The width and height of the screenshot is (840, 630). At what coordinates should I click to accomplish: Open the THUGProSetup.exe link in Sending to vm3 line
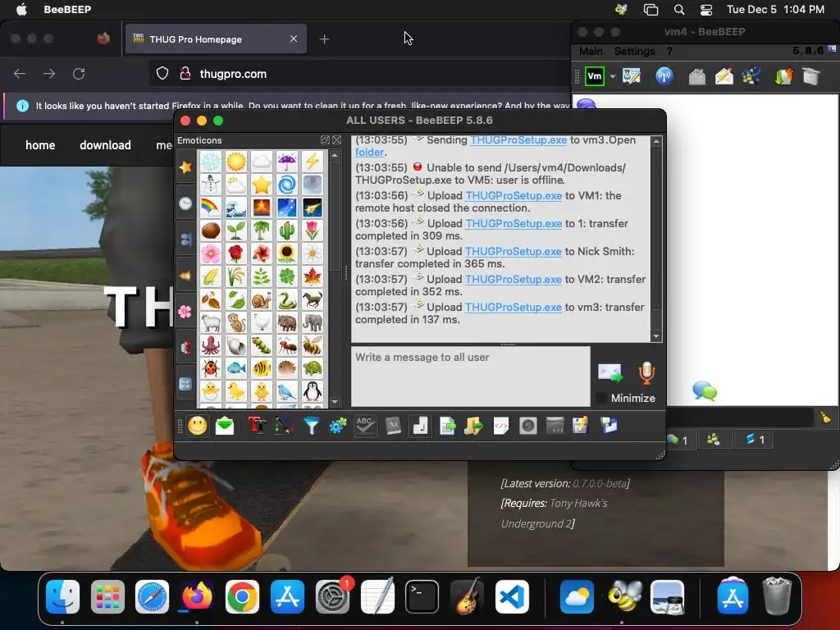coord(518,139)
